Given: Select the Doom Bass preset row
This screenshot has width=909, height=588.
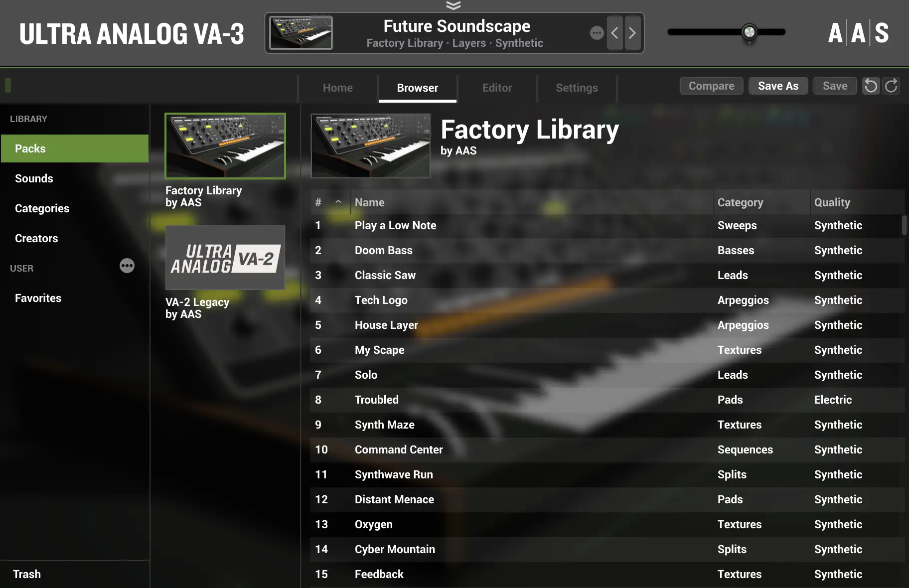Looking at the screenshot, I should 607,250.
